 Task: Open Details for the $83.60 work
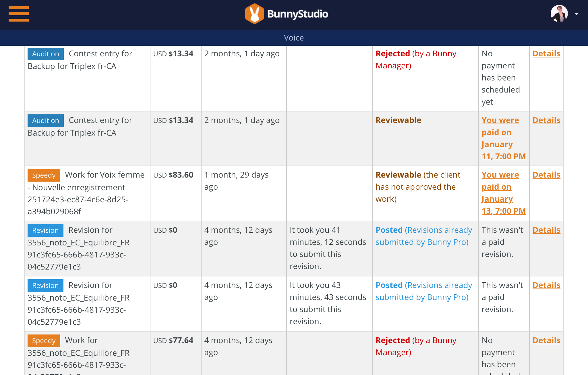point(546,175)
